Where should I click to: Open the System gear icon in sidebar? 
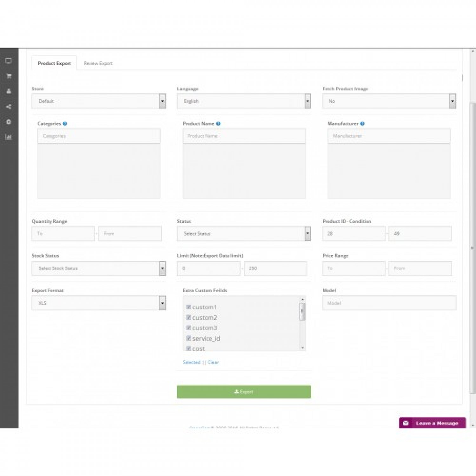pos(9,122)
